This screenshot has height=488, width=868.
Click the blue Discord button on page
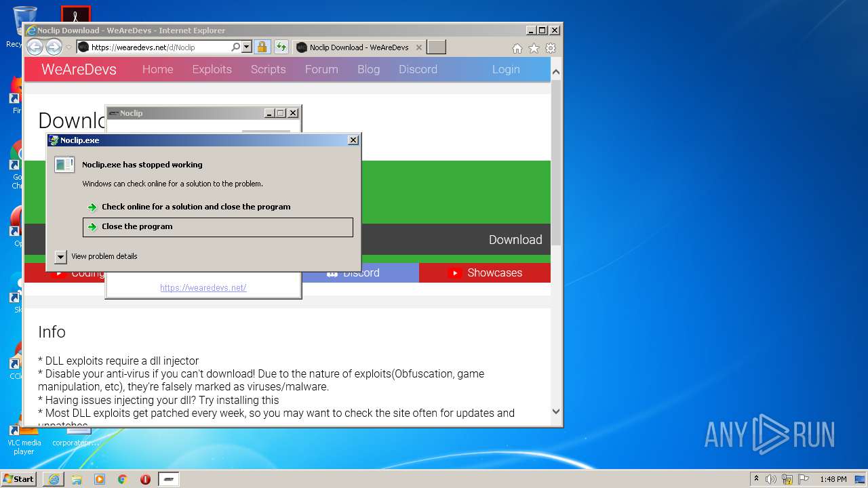(360, 272)
